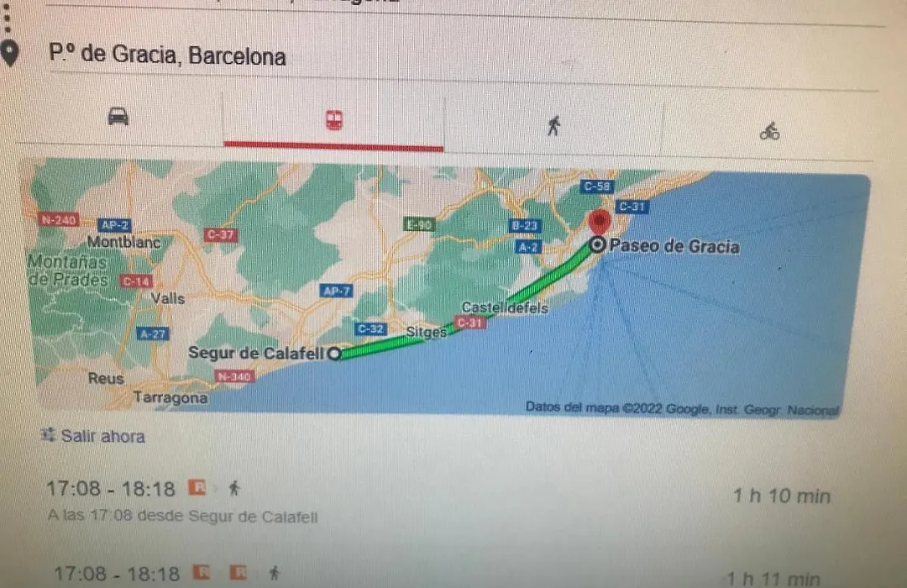The width and height of the screenshot is (907, 588).
Task: Click the R train badge in first route
Action: coord(197,487)
